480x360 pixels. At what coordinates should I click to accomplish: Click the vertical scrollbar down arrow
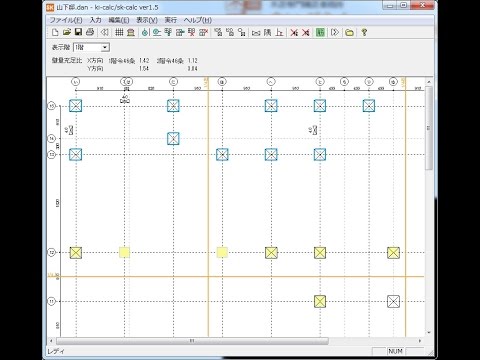[x=429, y=332]
